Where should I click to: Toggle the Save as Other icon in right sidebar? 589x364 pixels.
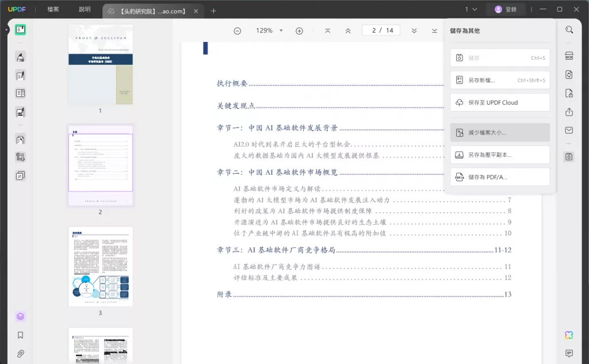569,156
